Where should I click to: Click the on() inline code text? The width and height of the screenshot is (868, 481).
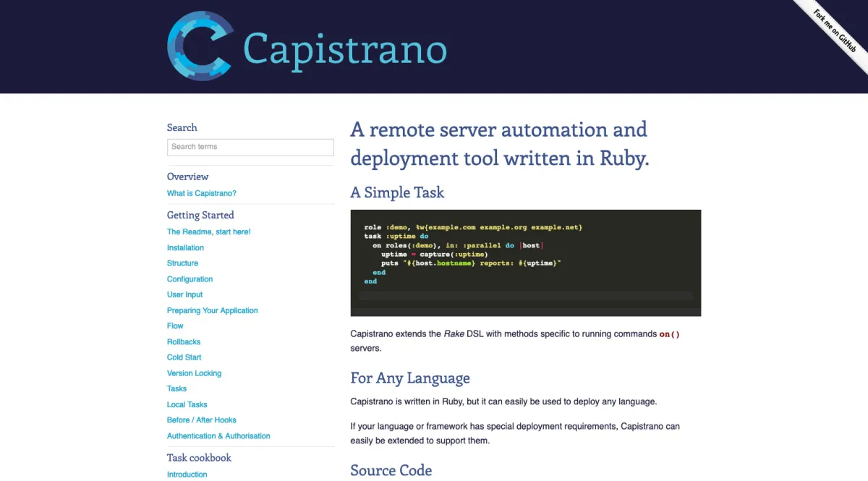pyautogui.click(x=670, y=334)
